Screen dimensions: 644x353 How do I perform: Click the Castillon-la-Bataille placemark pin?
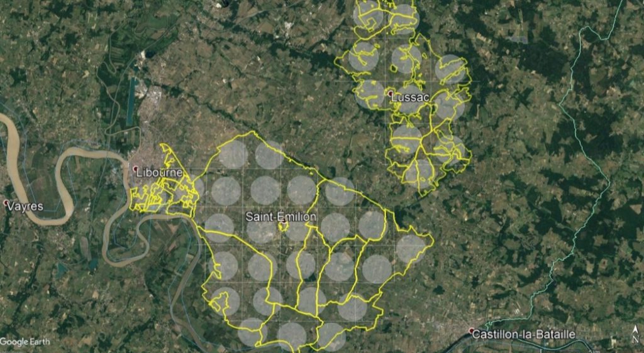pyautogui.click(x=472, y=330)
